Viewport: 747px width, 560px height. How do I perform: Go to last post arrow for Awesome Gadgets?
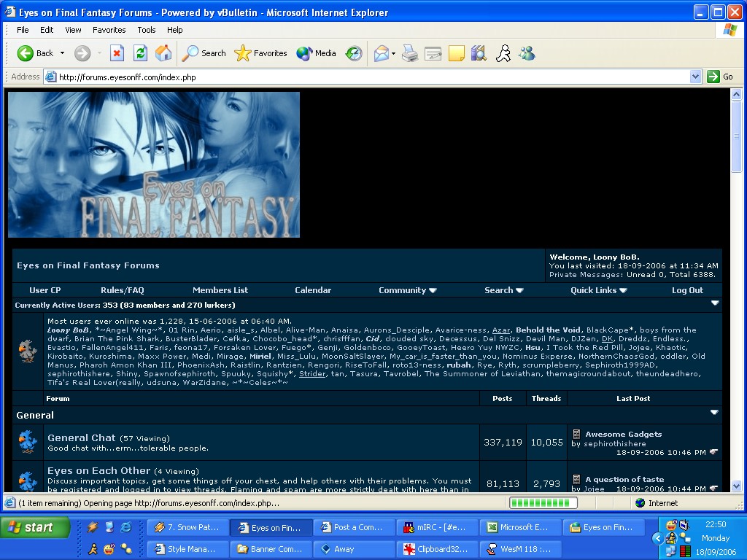pos(713,451)
